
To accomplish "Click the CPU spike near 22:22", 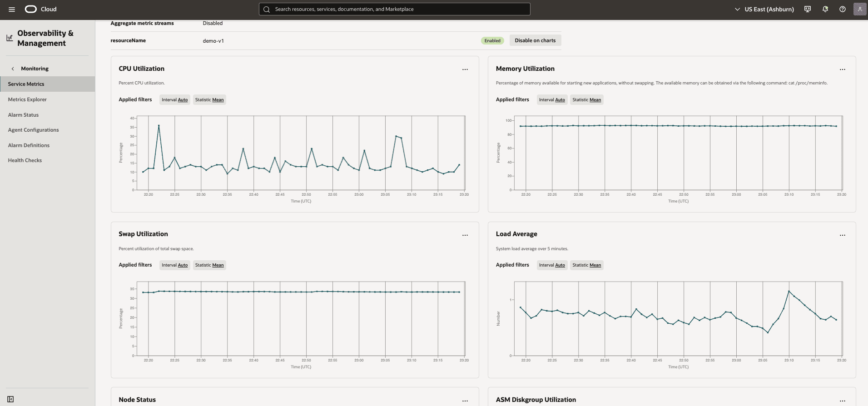I will tap(159, 125).
